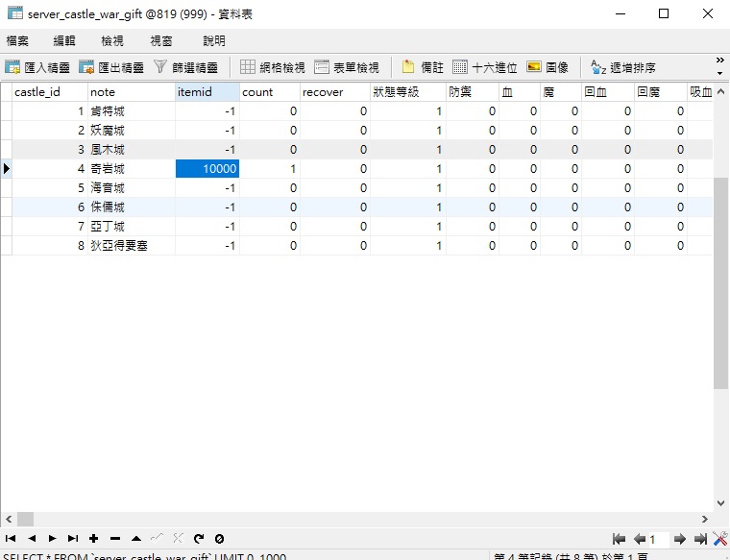
Task: Switch to Grid View (網格檢視)
Action: 273,67
